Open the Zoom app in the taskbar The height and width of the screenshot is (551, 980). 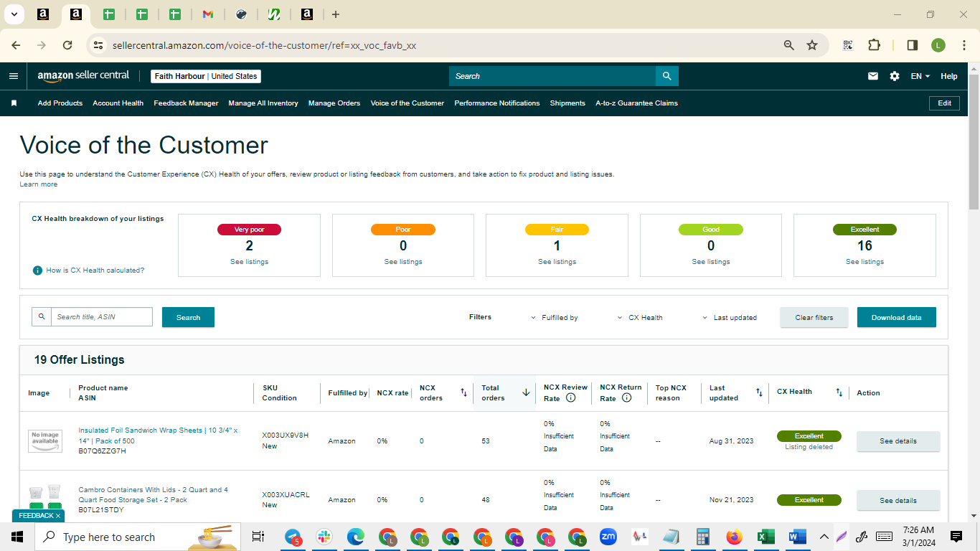pos(608,537)
